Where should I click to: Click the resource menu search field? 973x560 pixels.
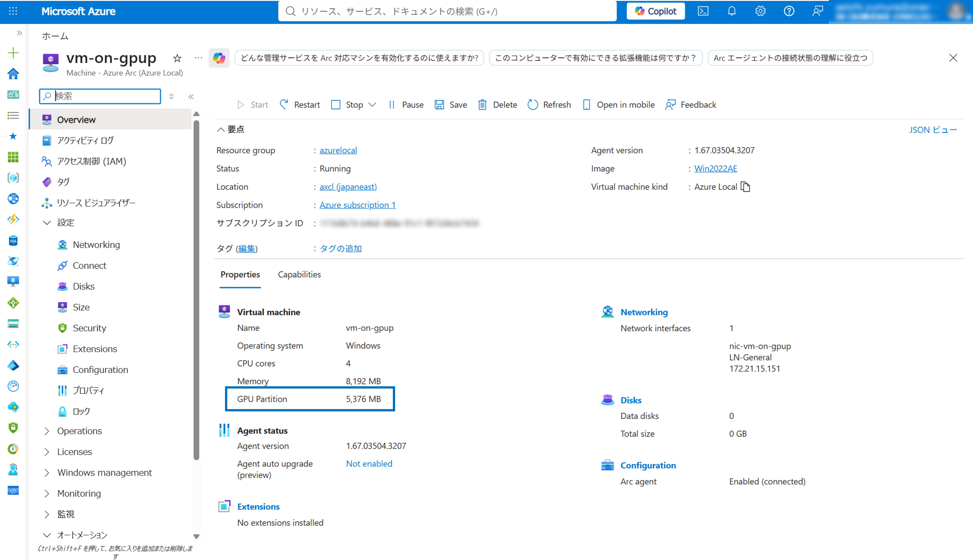click(100, 96)
